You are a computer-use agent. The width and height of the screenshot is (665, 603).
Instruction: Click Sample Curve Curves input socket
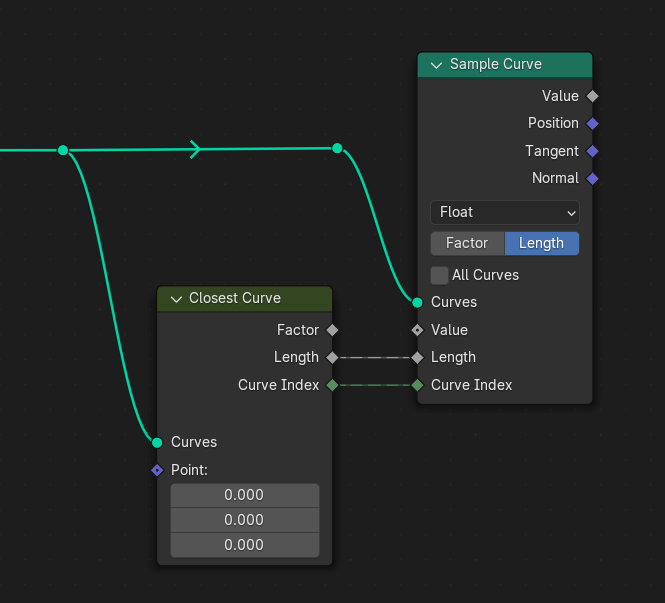pos(417,302)
